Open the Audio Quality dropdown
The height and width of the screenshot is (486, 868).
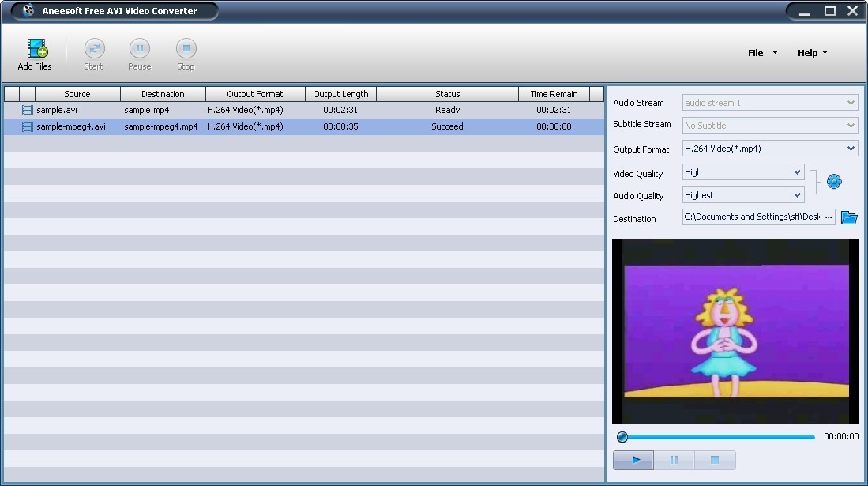[796, 194]
